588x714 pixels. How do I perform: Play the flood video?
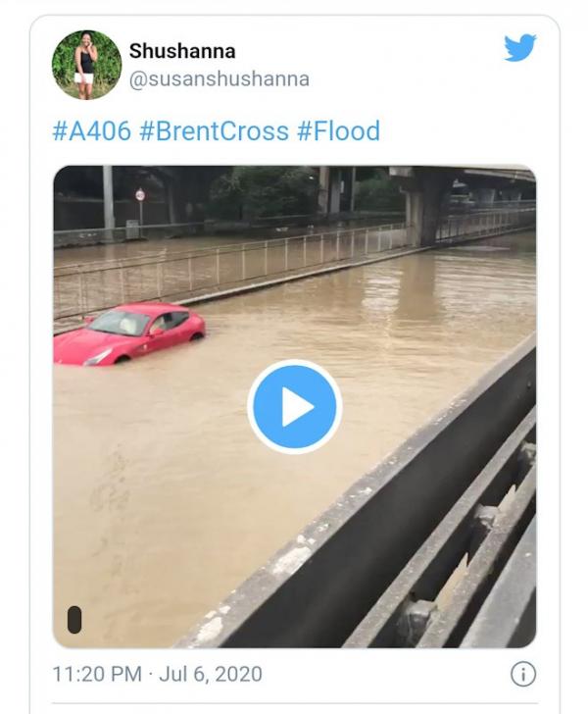tap(294, 407)
